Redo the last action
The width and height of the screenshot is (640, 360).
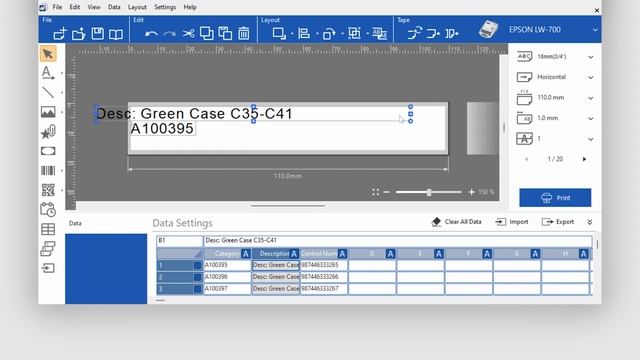(169, 34)
